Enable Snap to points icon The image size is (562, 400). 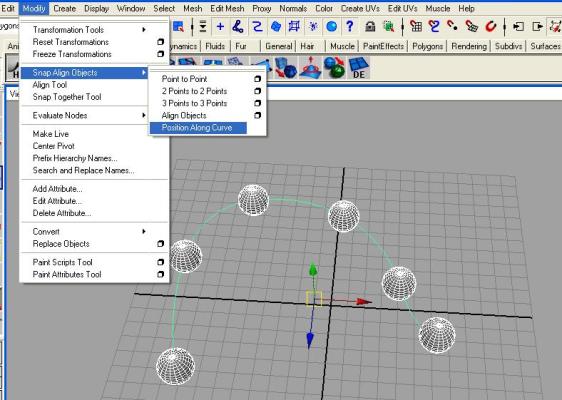click(x=453, y=26)
